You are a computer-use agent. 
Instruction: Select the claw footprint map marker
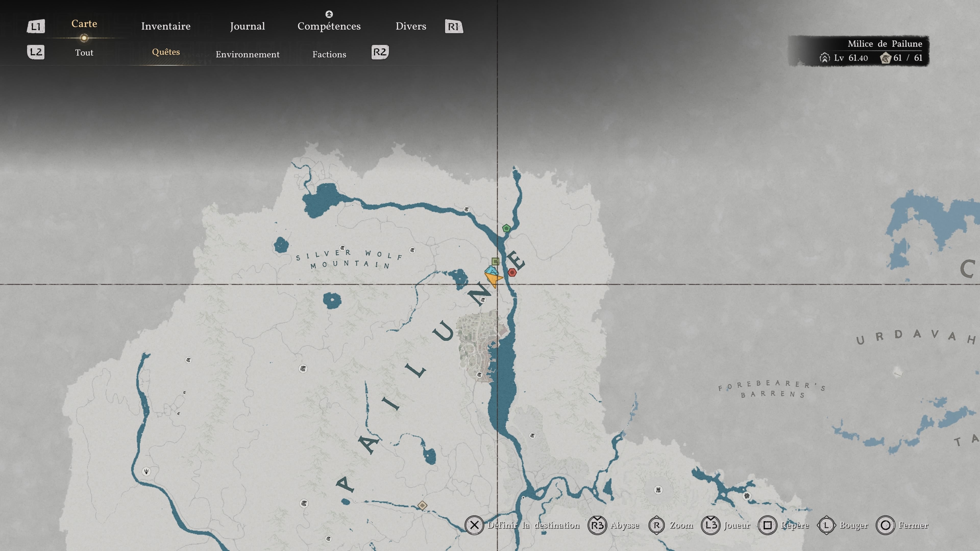point(146,471)
